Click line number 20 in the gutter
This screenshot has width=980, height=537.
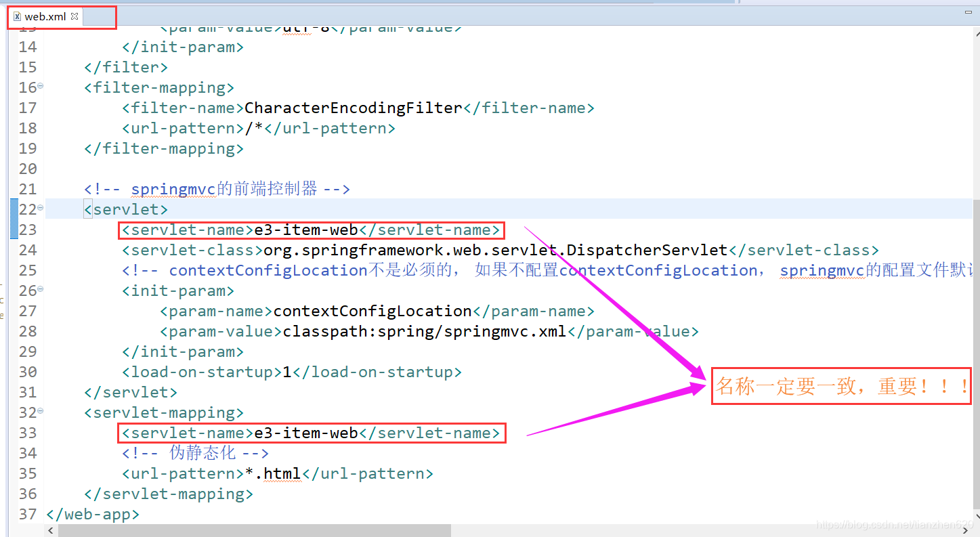point(28,169)
